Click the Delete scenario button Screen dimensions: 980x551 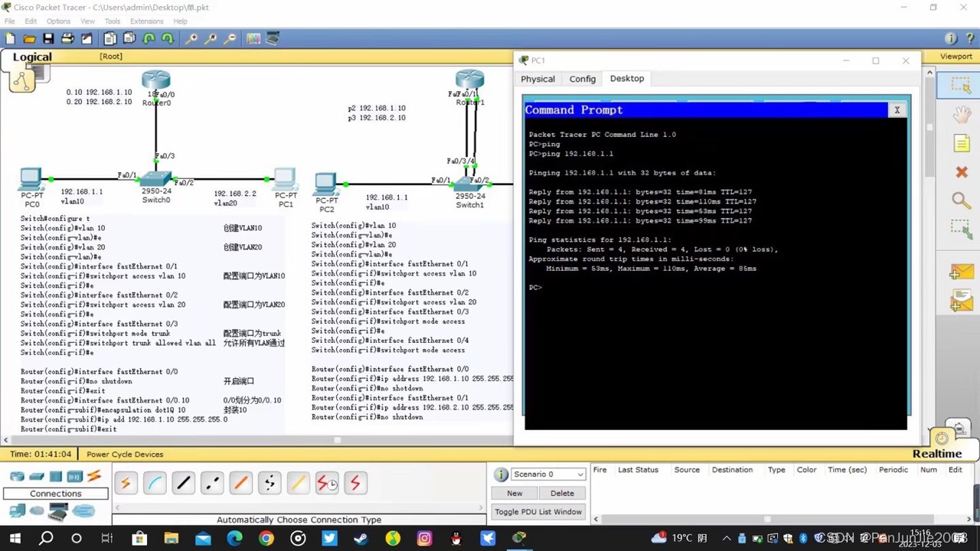(562, 494)
